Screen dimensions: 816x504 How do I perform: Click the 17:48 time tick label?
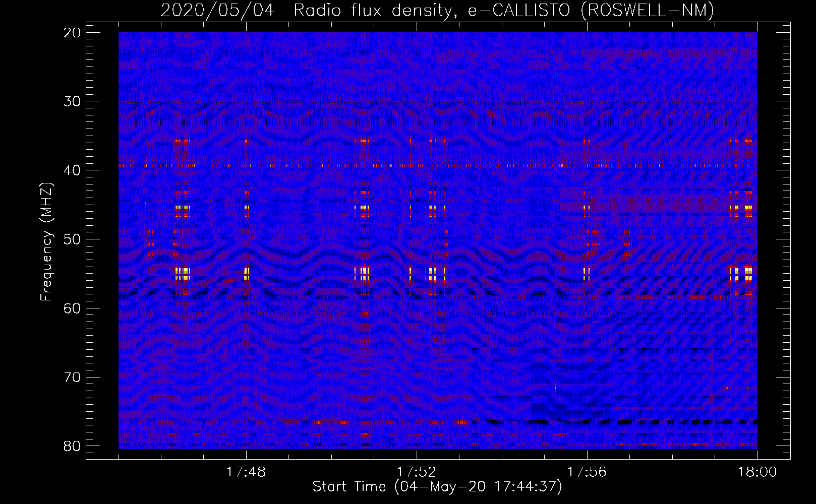point(246,472)
